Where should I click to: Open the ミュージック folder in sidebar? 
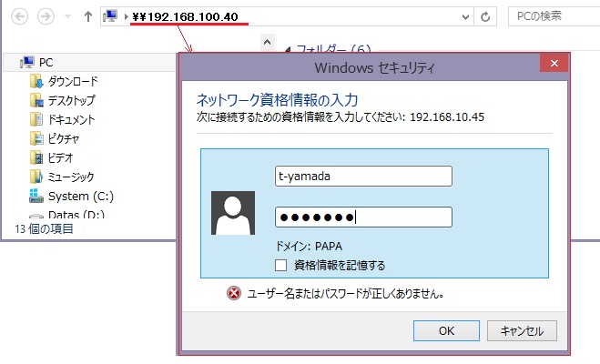(x=71, y=177)
